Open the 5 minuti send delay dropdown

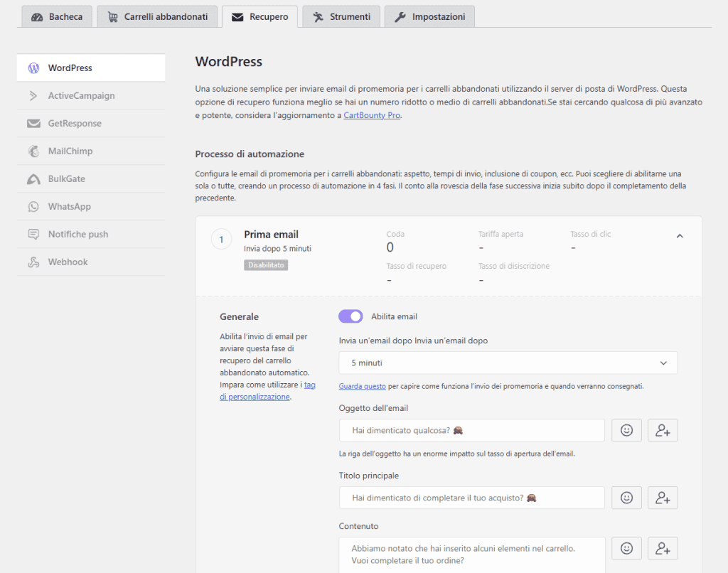[x=508, y=363]
